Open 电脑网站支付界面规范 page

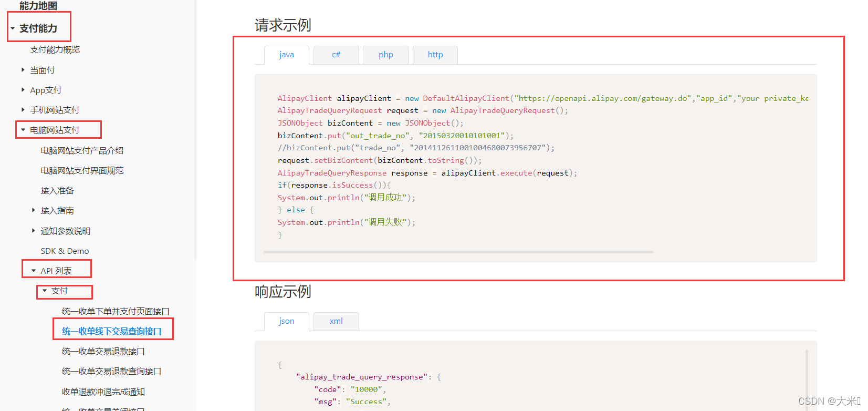82,170
